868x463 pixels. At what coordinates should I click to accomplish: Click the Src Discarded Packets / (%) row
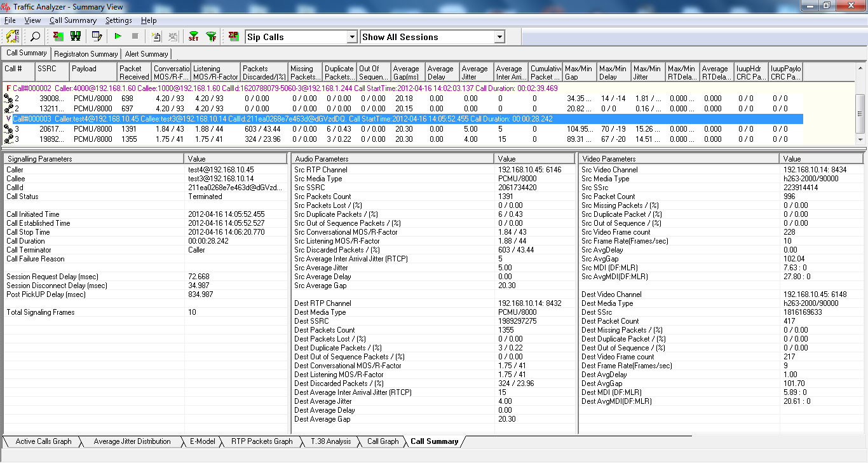[433, 250]
